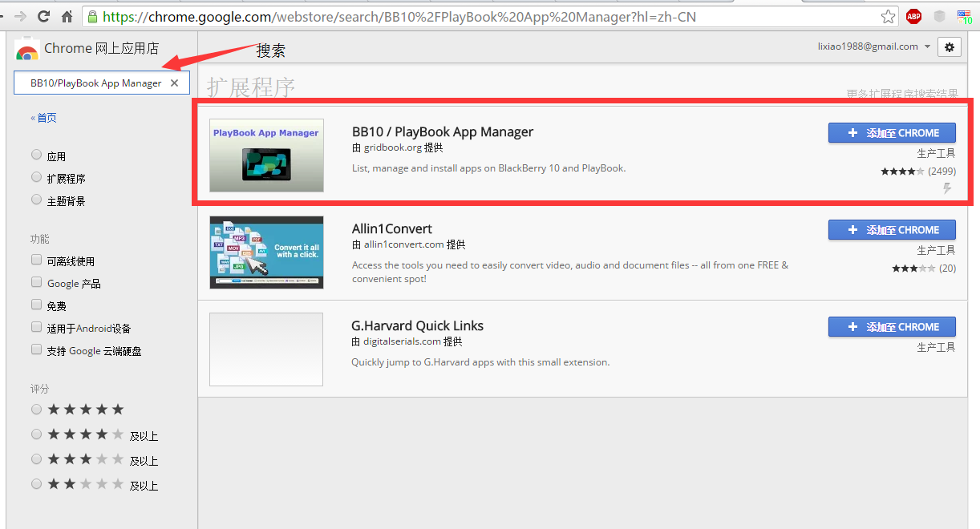Screen dimensions: 980x529
Task: Enable 支持 Google 云端硬盘 checkbox
Action: (36, 349)
